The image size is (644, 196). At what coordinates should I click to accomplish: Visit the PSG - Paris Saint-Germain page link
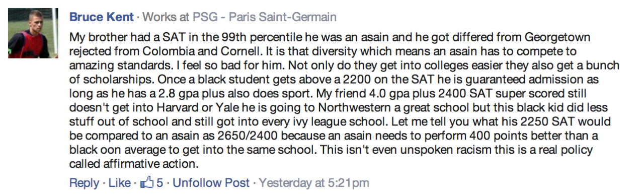point(265,17)
